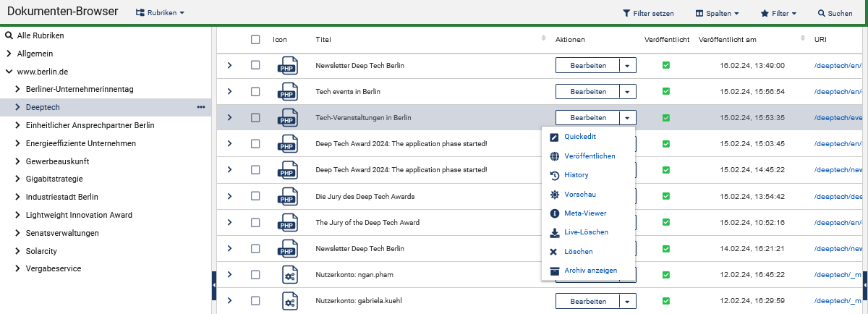Expand the Allgemein tree node
Viewport: 868px width, 314px height.
[x=9, y=54]
